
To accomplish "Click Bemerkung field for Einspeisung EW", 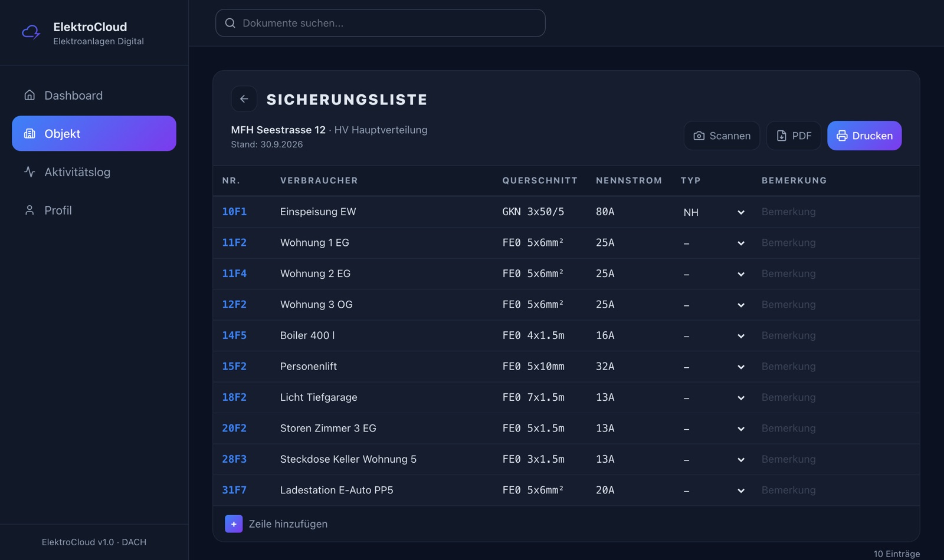I will tap(835, 212).
